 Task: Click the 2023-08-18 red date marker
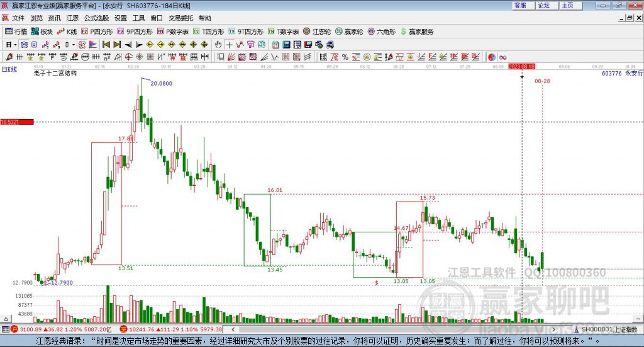(521, 66)
